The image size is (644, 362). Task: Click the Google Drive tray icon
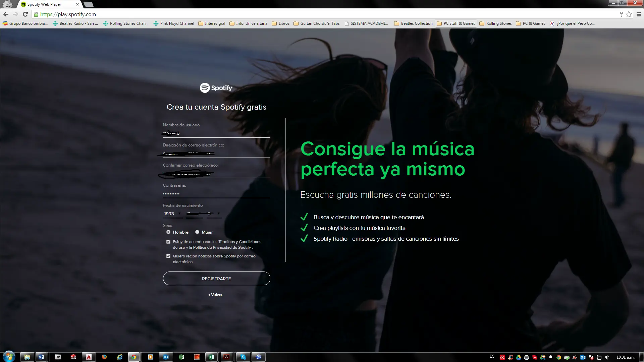(x=519, y=357)
